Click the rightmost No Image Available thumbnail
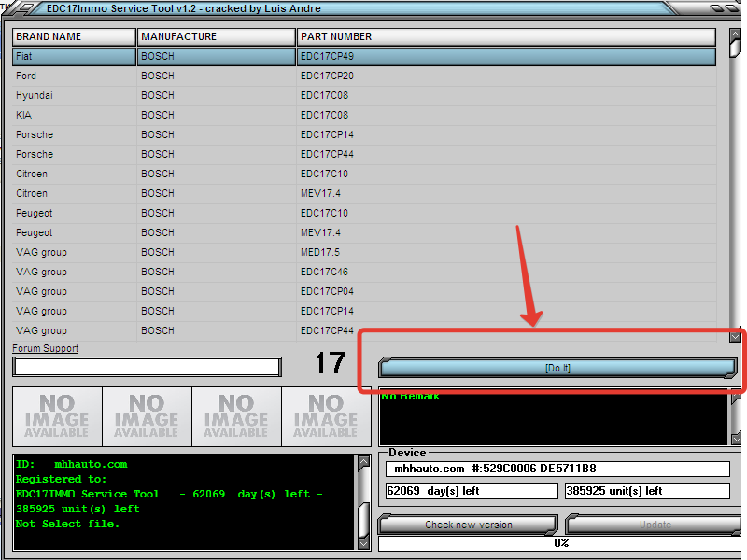 click(326, 416)
